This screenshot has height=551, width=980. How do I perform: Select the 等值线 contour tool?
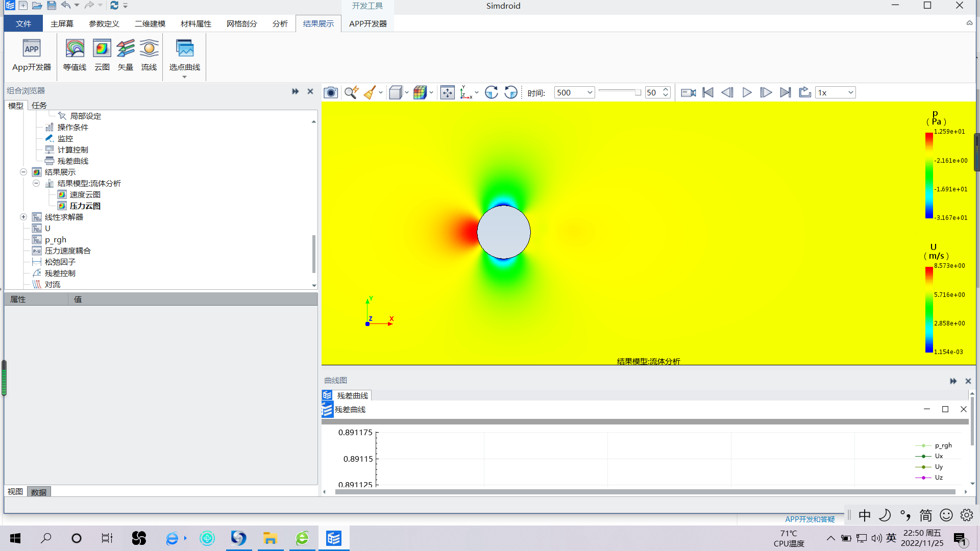[x=75, y=56]
